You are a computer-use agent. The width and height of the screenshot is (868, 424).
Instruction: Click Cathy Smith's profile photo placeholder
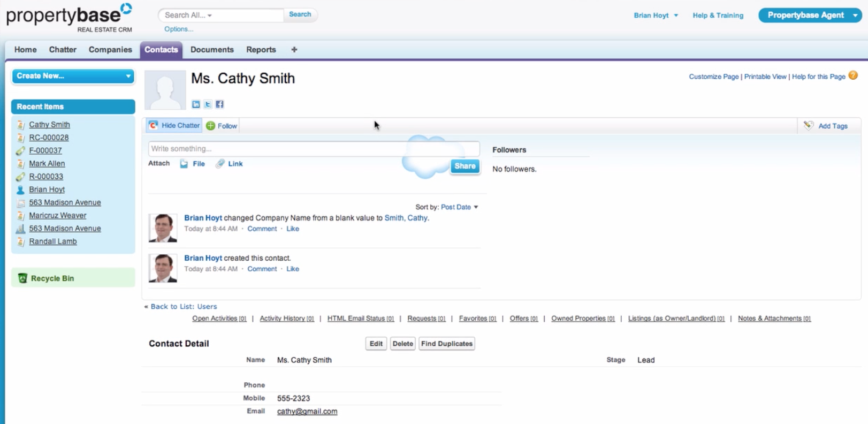click(x=165, y=90)
